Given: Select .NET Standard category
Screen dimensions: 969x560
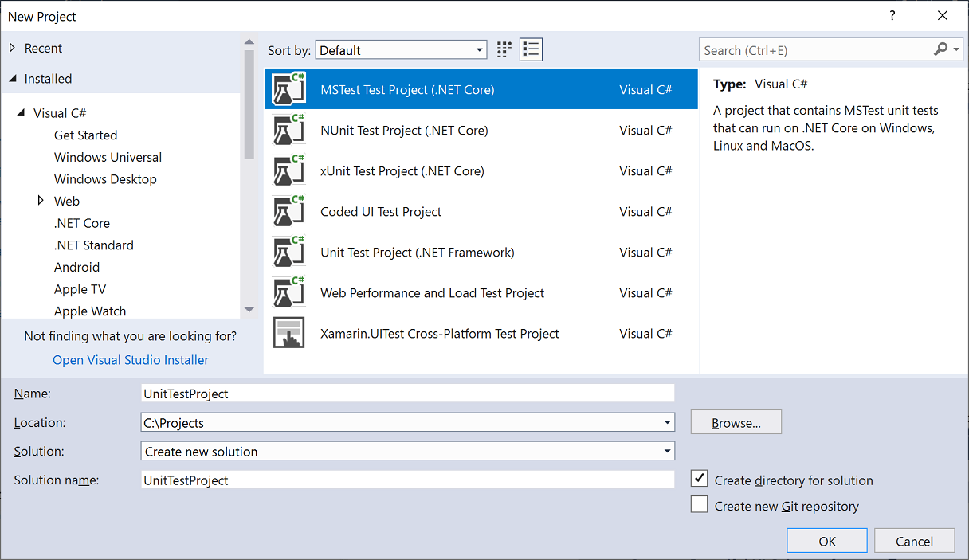Looking at the screenshot, I should click(x=94, y=245).
